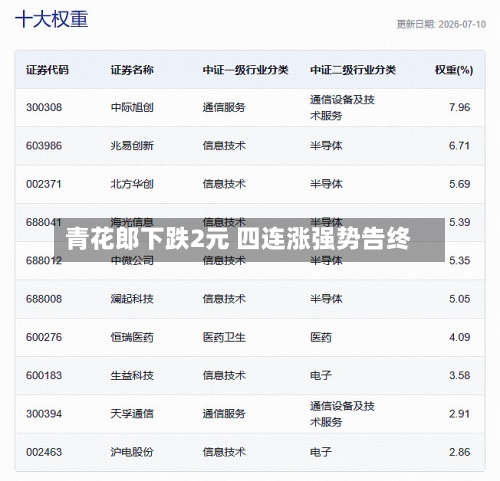Click the weight value 7.96
Screen dimensions: 500x481
pos(459,107)
